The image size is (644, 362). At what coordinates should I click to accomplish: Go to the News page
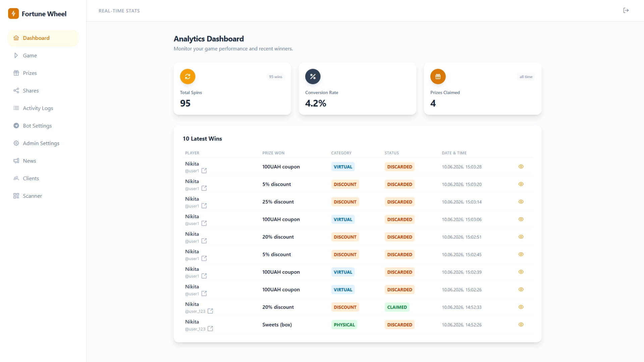coord(43,161)
